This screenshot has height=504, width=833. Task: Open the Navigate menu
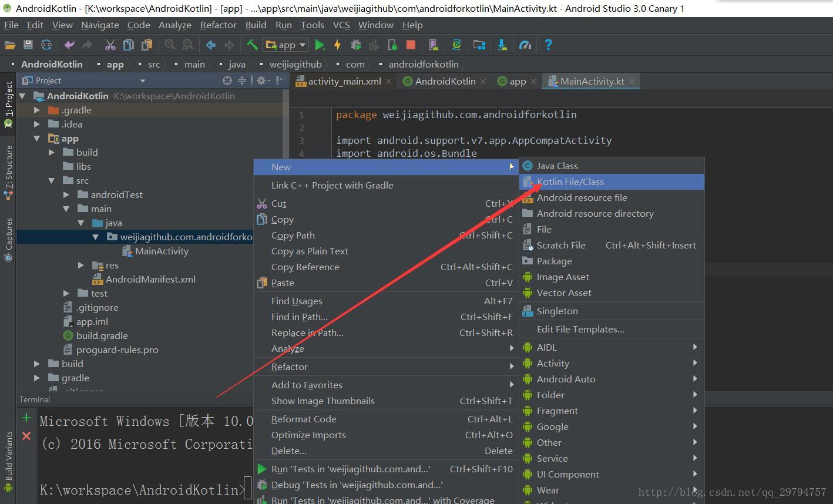point(100,25)
